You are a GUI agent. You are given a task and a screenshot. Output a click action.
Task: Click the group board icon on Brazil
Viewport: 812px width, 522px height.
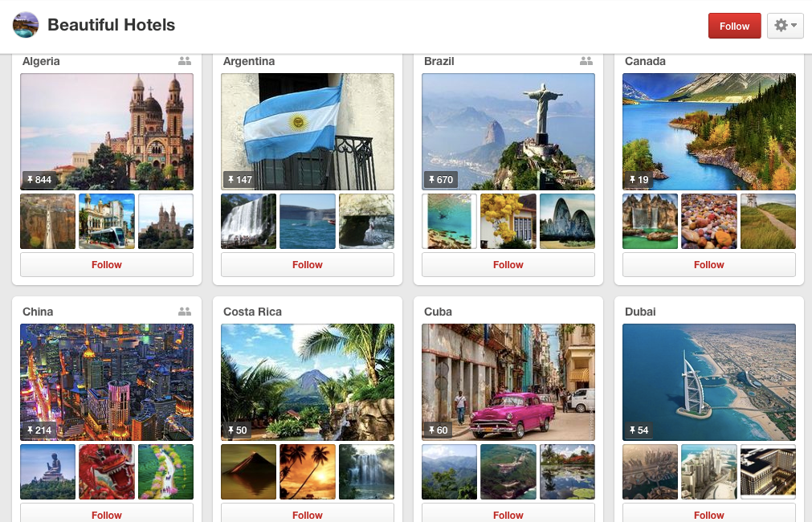(586, 61)
